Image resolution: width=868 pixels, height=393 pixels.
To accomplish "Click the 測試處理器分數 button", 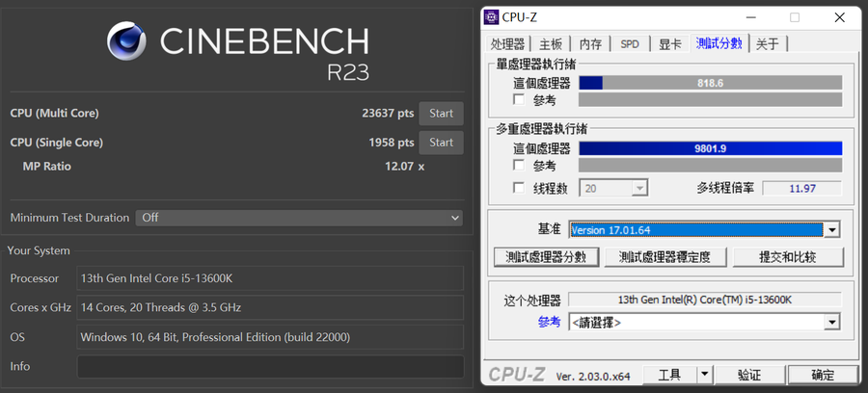I will (x=547, y=257).
